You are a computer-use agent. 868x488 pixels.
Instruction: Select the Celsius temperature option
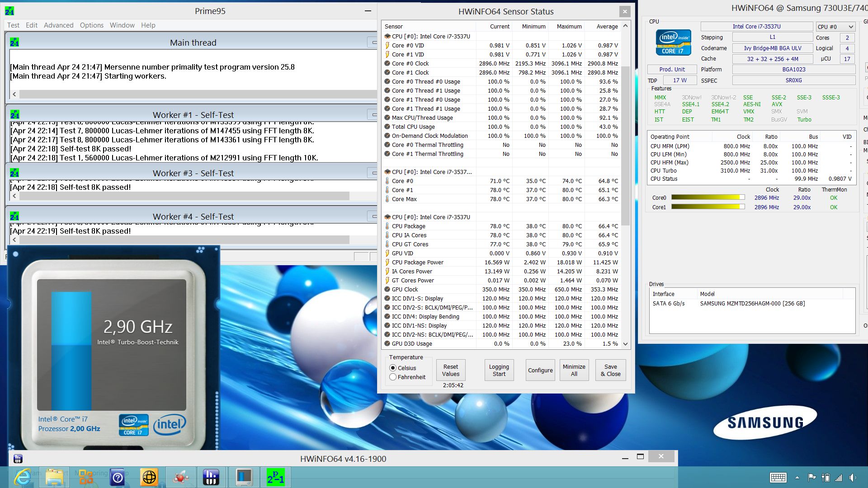pyautogui.click(x=393, y=368)
